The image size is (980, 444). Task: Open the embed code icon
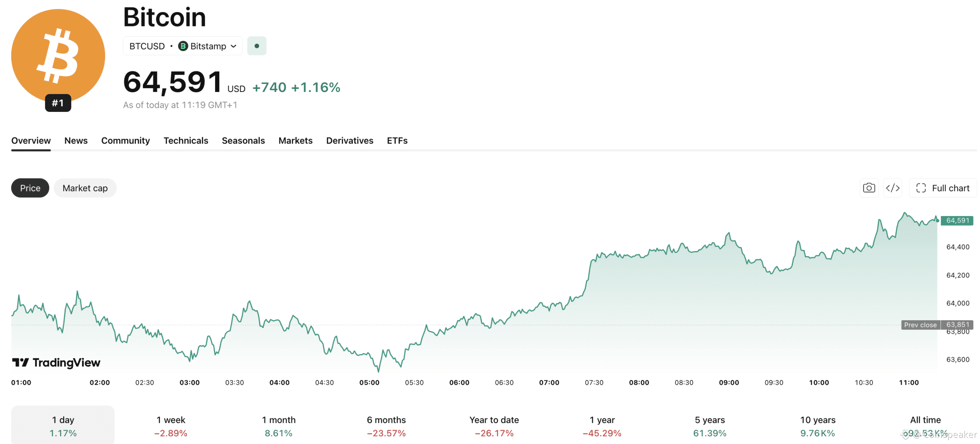point(892,188)
